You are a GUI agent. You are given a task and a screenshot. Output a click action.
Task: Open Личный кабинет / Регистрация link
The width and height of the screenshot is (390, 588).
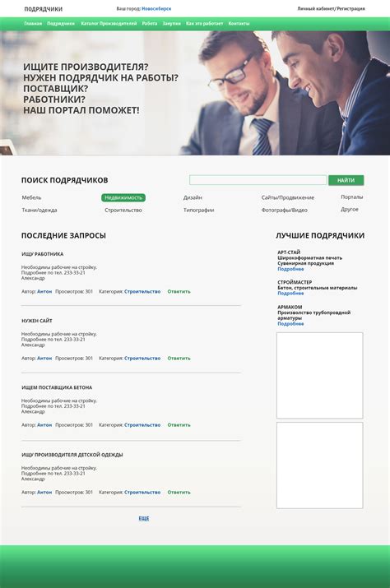click(x=331, y=8)
